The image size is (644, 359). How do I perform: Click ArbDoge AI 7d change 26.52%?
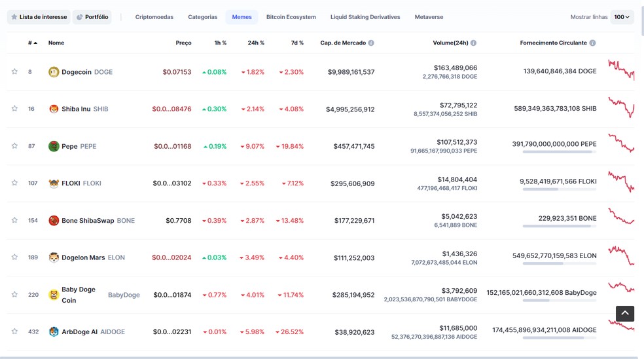pos(289,332)
